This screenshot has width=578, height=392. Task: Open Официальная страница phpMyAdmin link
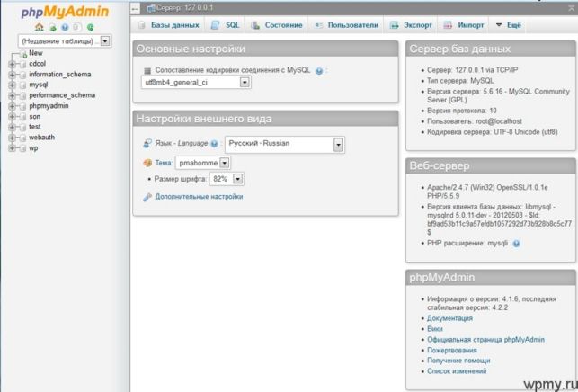485,340
